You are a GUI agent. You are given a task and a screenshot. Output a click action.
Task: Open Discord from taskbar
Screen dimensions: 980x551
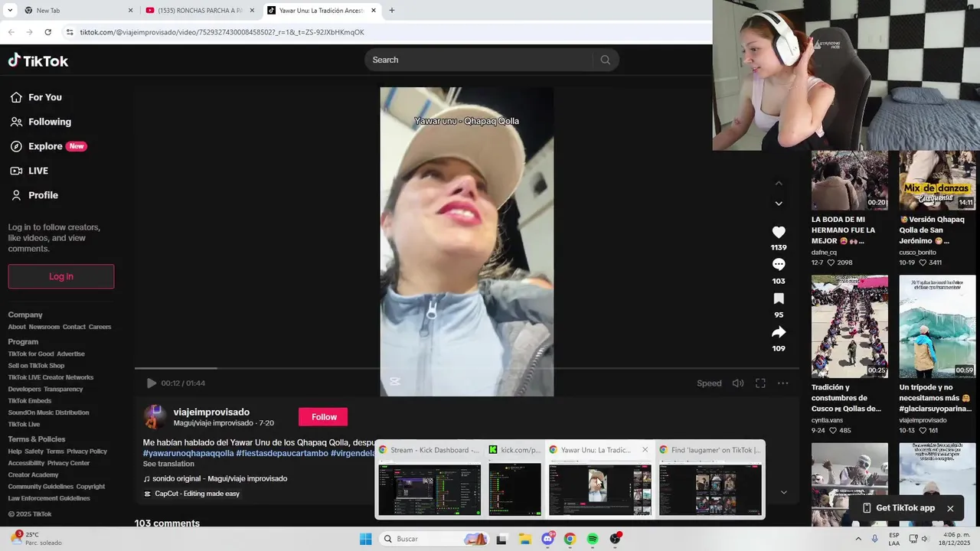(547, 539)
